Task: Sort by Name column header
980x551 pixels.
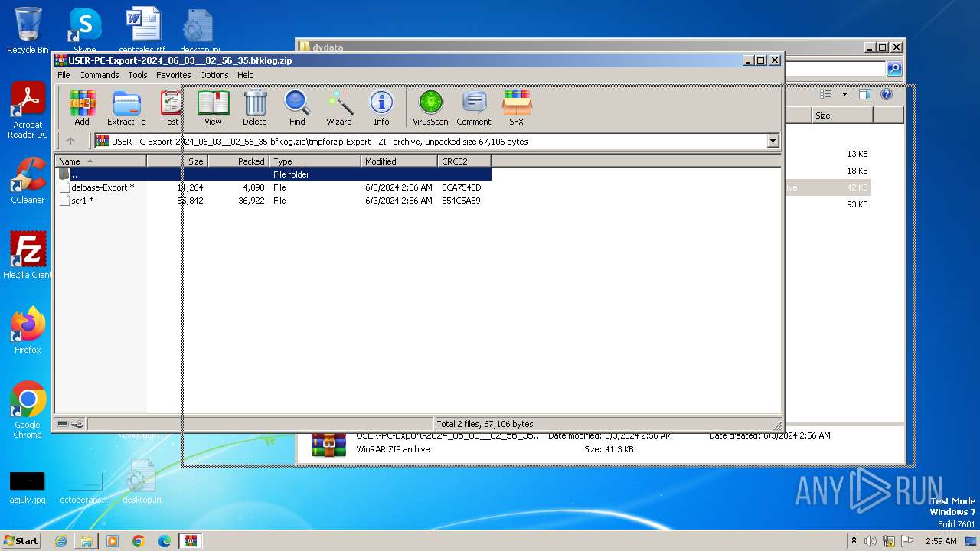Action: coord(100,161)
